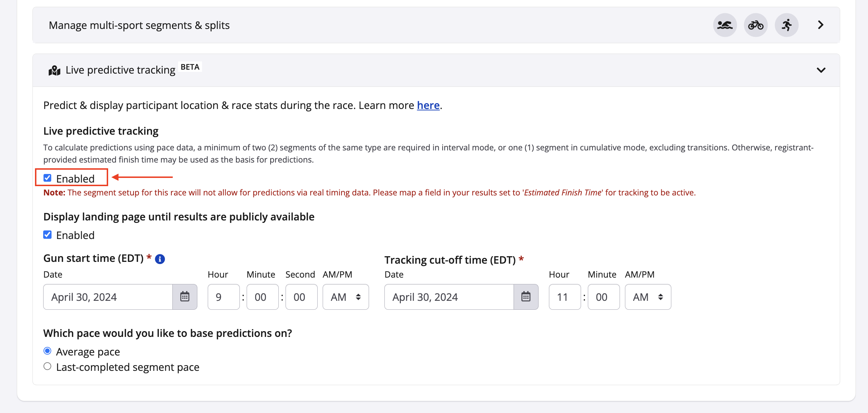Uncheck Live predictive tracking Enabled checkbox

point(47,178)
